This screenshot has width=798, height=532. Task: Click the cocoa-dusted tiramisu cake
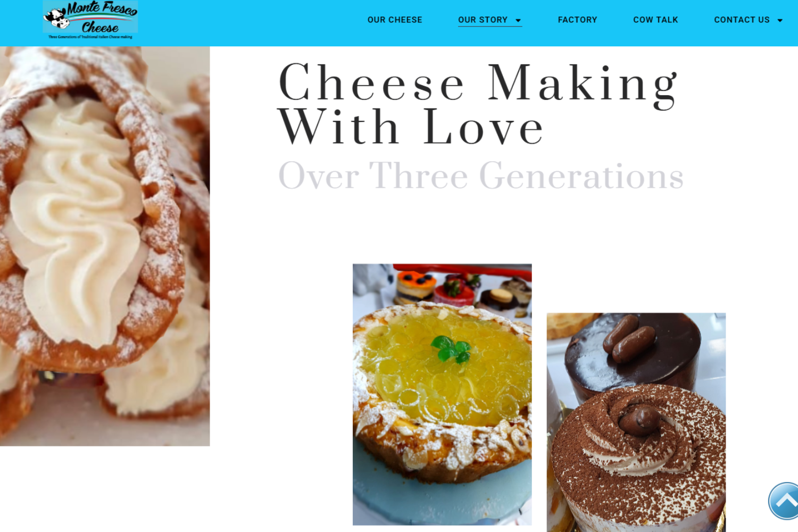pos(638,458)
